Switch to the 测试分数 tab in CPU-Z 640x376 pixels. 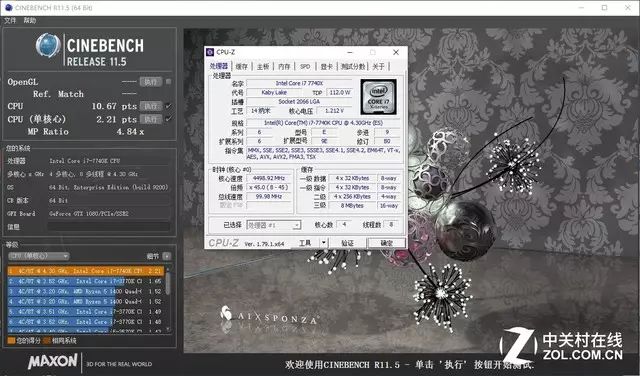[x=353, y=67]
